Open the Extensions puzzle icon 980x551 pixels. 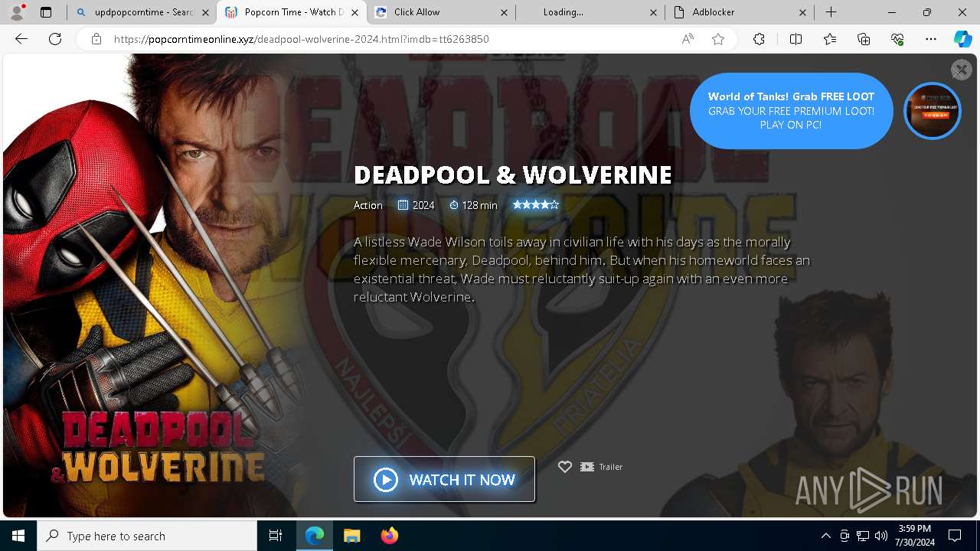pyautogui.click(x=759, y=39)
